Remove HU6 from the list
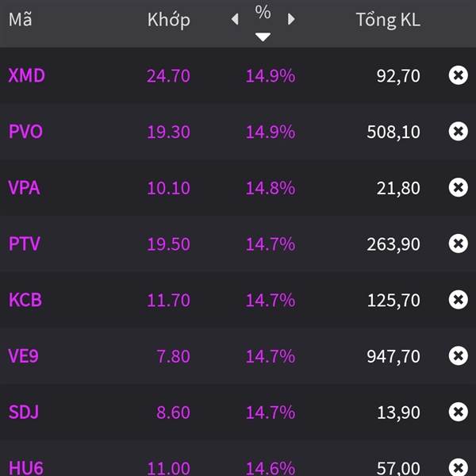 point(459,466)
